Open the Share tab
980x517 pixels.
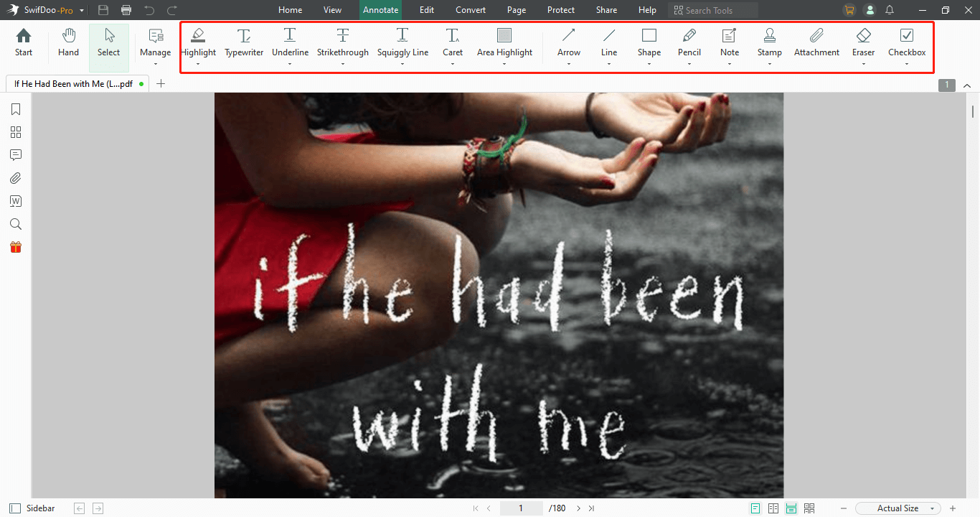(607, 10)
